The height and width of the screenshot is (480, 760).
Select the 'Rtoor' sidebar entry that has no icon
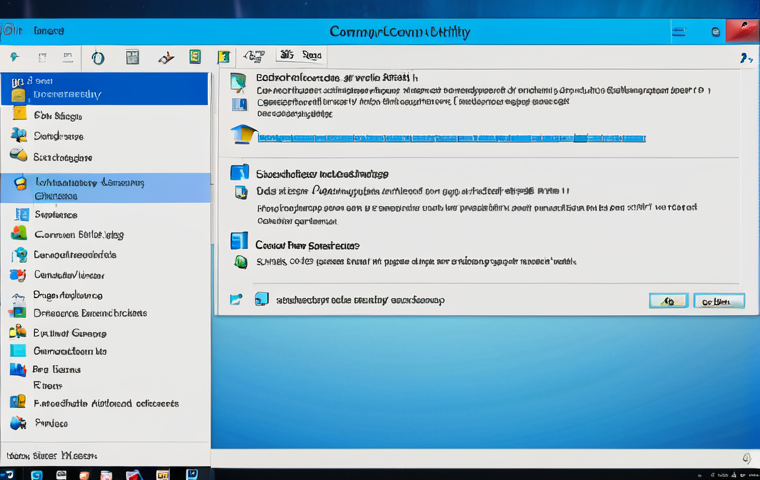(48, 386)
